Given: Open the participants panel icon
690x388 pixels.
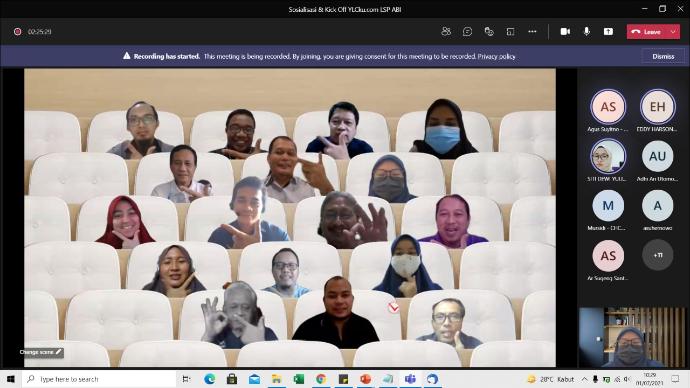Looking at the screenshot, I should 446,31.
